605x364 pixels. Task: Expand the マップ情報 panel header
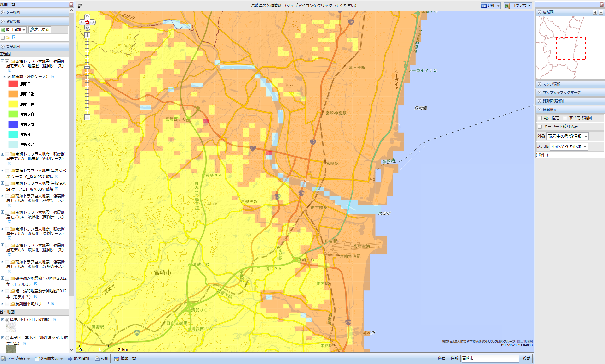[551, 84]
